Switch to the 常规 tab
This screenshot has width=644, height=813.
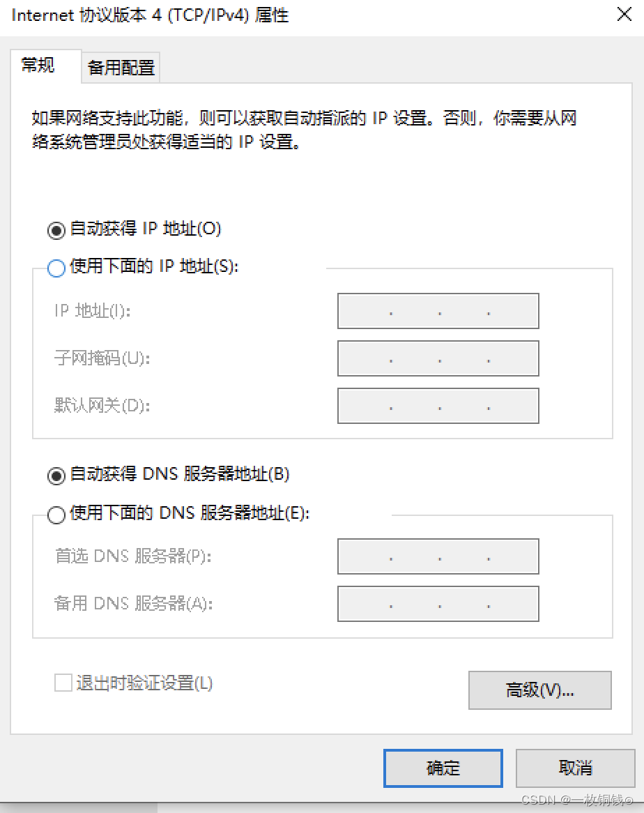tap(38, 67)
